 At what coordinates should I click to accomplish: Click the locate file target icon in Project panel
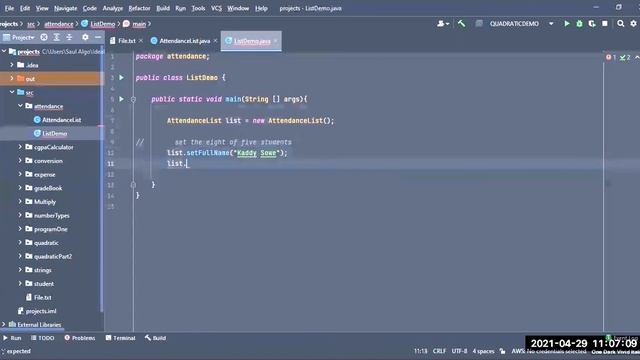(x=44, y=37)
